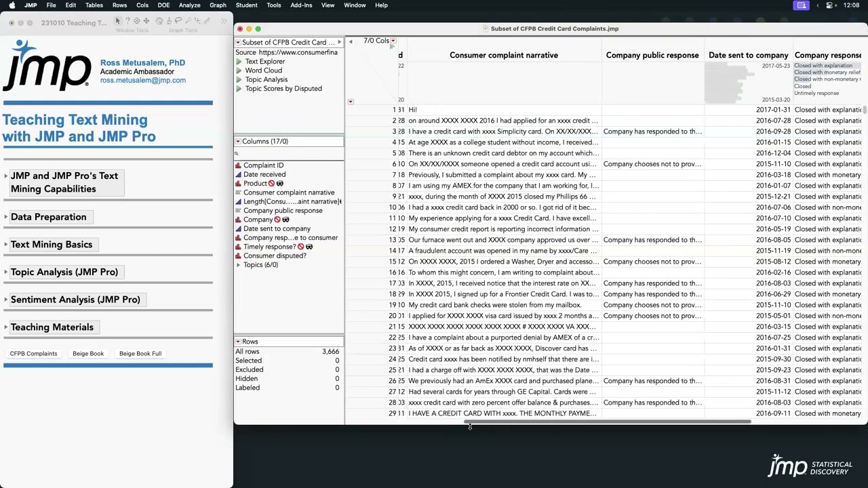The image size is (868, 488).
Task: Open the Graph menu
Action: click(218, 5)
